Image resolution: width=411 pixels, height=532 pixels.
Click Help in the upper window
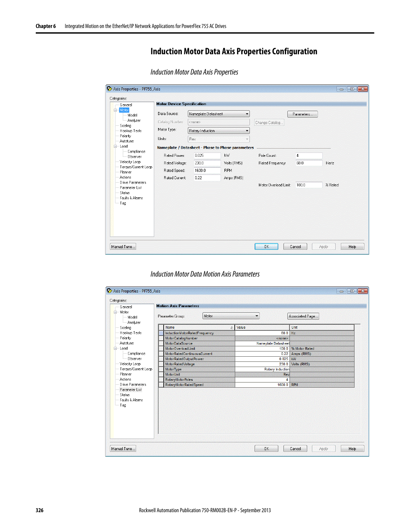coord(352,247)
